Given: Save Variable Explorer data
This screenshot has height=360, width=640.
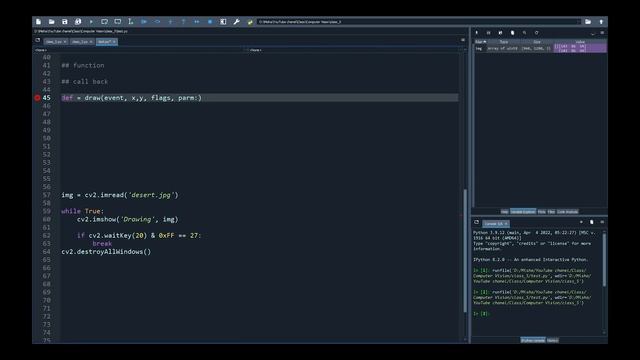Looking at the screenshot, I should pos(489,33).
